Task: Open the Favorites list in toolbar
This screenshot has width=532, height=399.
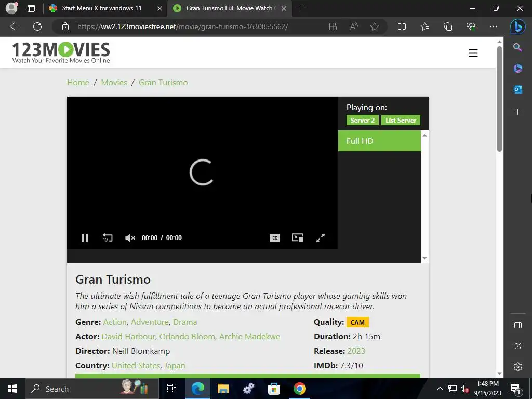Action: pyautogui.click(x=425, y=26)
